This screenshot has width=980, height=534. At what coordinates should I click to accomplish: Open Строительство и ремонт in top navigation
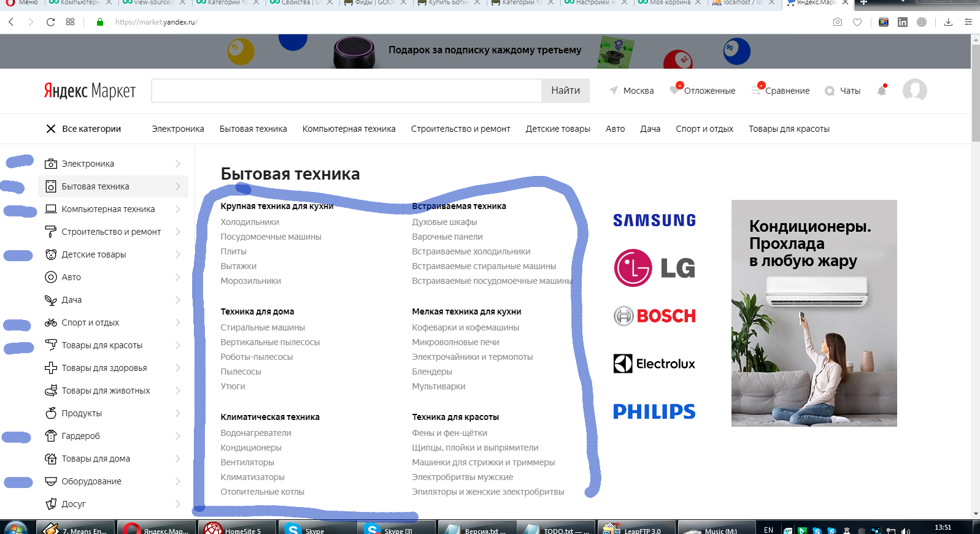(x=461, y=129)
